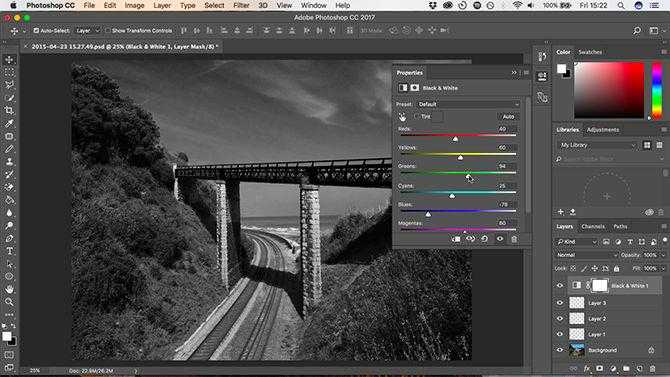Hide the Layer 3 layer
The width and height of the screenshot is (670, 377).
click(x=560, y=303)
